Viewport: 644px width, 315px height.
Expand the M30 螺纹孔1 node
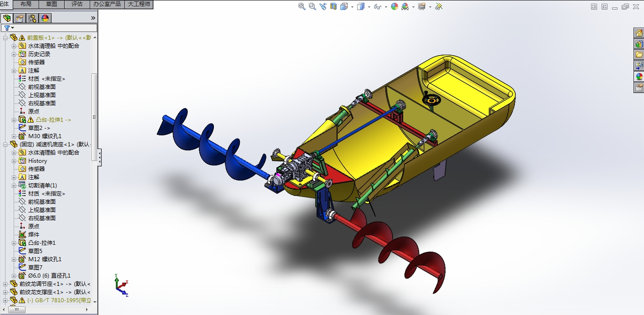click(x=14, y=136)
